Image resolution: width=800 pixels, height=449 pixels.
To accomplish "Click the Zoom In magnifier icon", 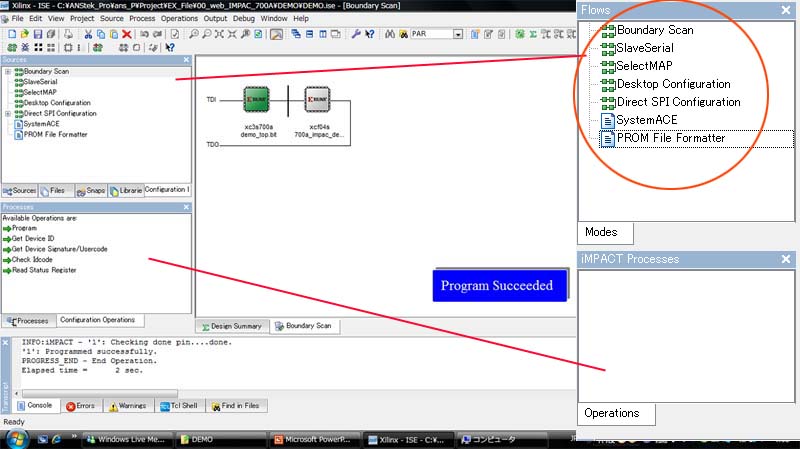I will [x=193, y=34].
